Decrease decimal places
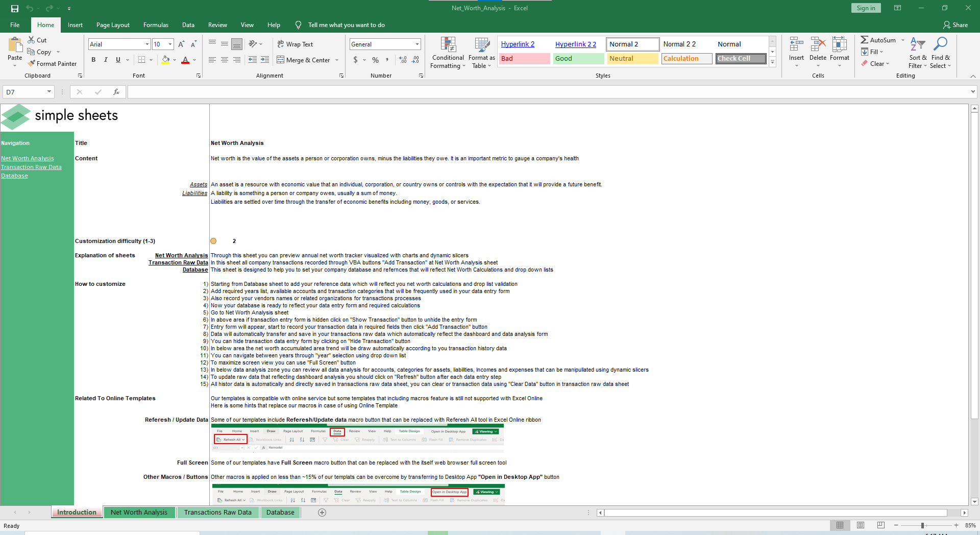The height and width of the screenshot is (535, 980). point(415,60)
